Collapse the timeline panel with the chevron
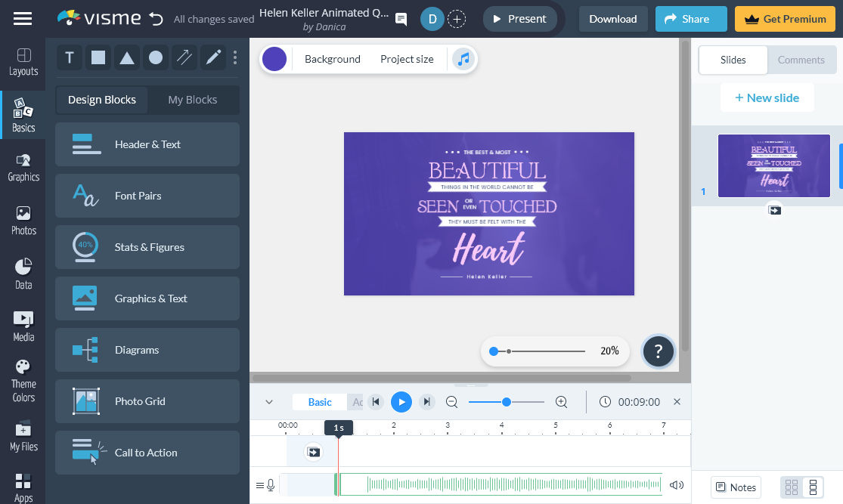Image resolution: width=843 pixels, height=504 pixels. click(x=268, y=401)
